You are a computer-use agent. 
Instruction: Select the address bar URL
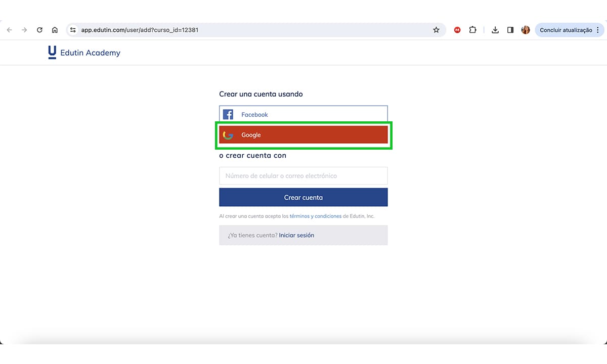[140, 30]
